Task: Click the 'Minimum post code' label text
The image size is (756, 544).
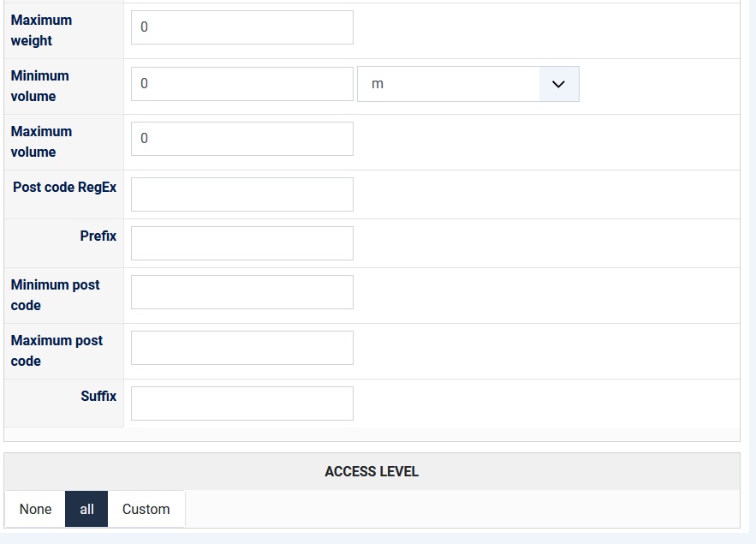Action: [55, 295]
